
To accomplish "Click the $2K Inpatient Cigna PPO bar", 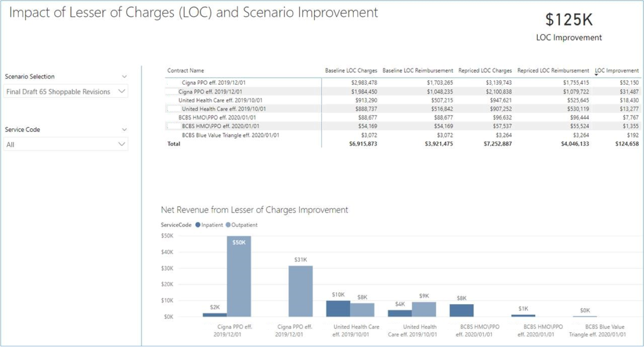I will [215, 315].
